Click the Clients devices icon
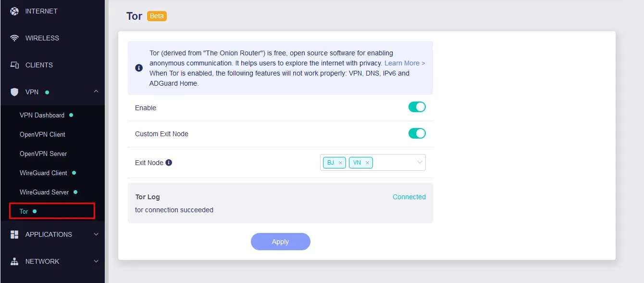The height and width of the screenshot is (283, 644). coord(14,65)
